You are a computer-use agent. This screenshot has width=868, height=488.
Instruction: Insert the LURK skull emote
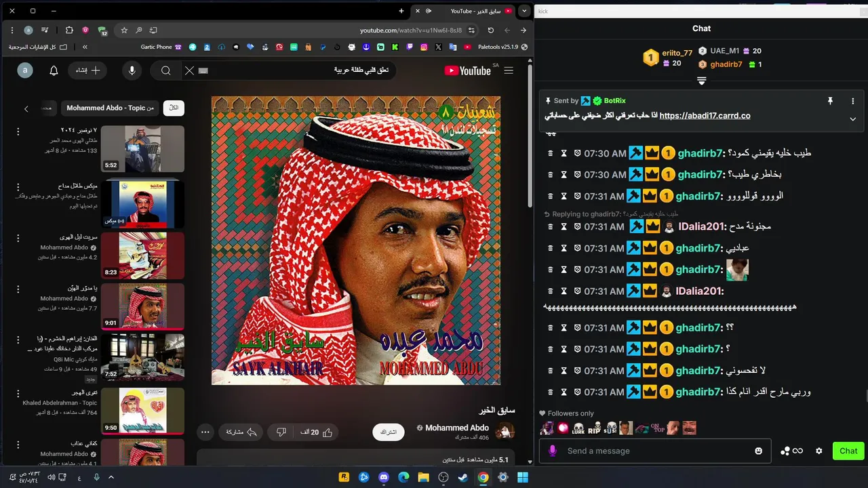578,428
